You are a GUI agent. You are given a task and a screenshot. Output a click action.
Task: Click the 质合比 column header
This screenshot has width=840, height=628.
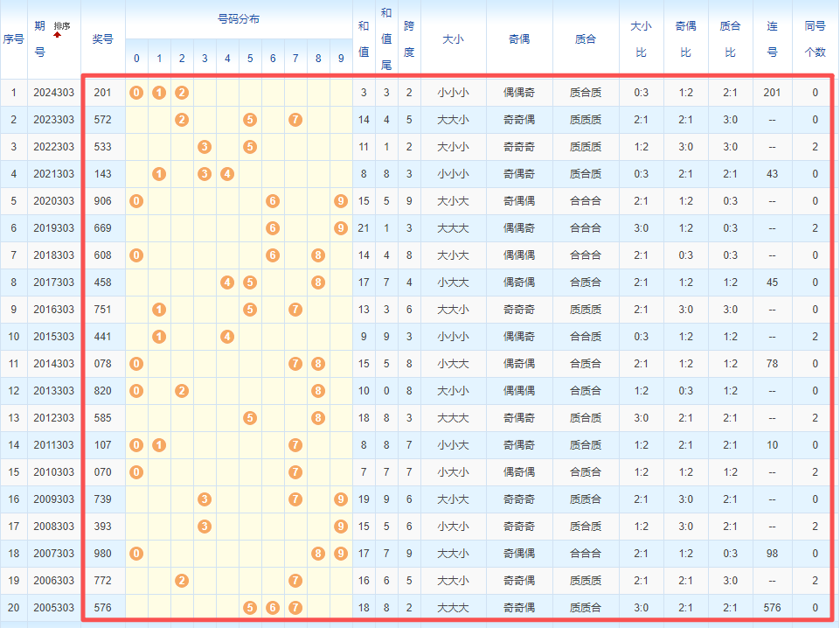(730, 39)
